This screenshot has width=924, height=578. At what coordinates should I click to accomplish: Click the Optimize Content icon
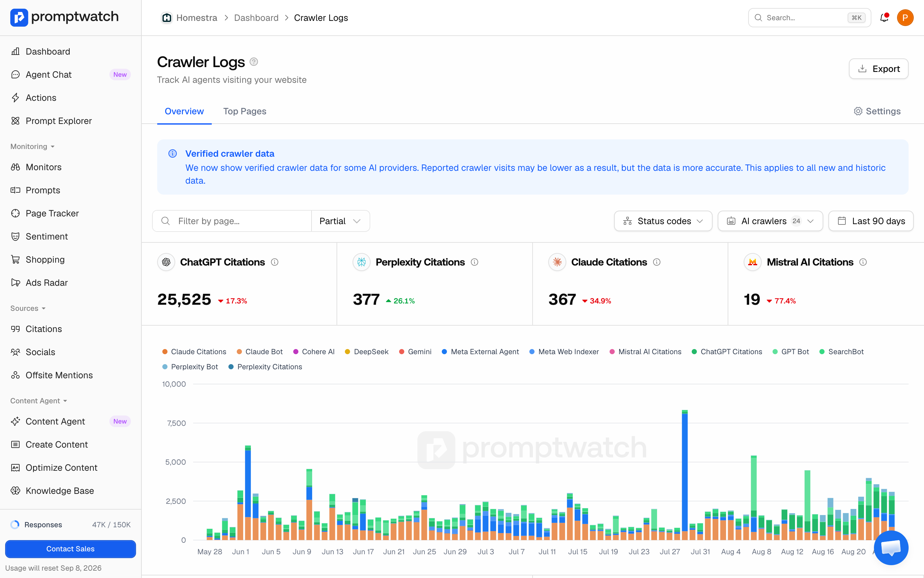[15, 468]
